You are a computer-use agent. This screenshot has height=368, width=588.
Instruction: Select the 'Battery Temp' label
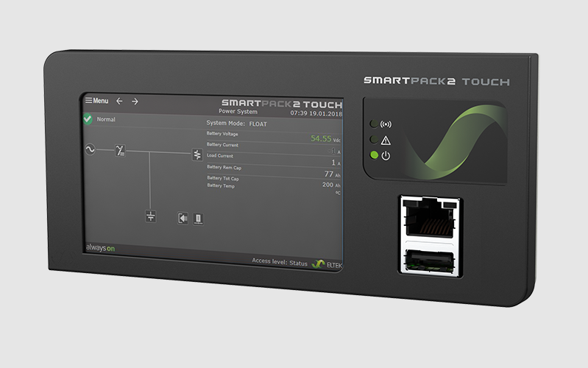pos(221,185)
